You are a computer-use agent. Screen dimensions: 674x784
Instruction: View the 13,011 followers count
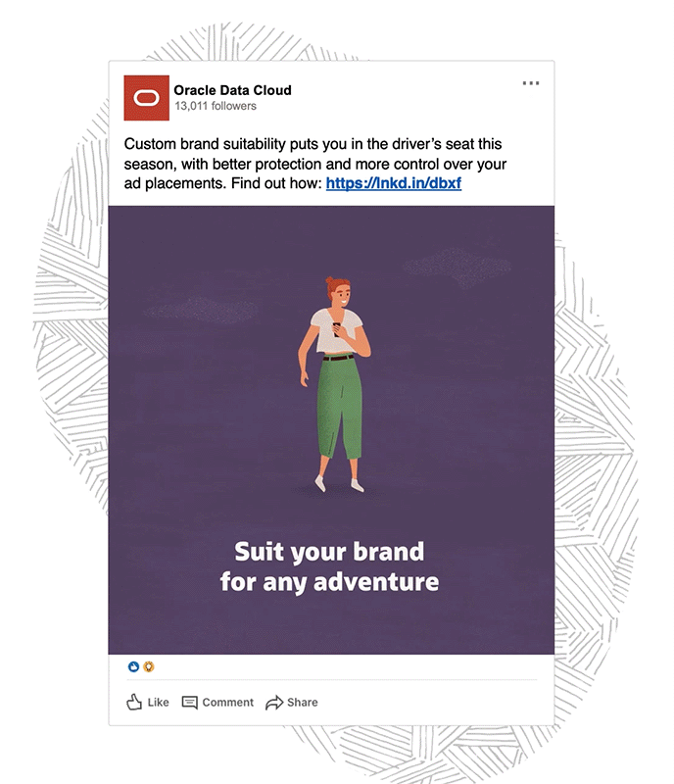(216, 106)
